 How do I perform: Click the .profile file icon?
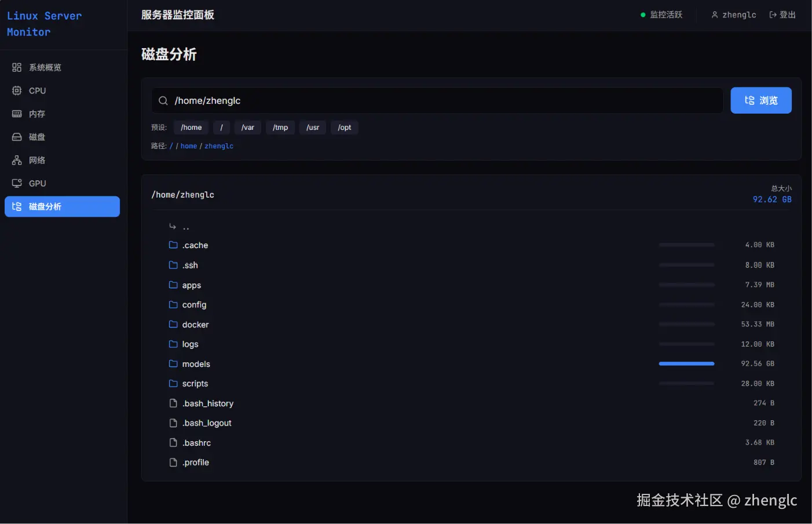point(173,462)
